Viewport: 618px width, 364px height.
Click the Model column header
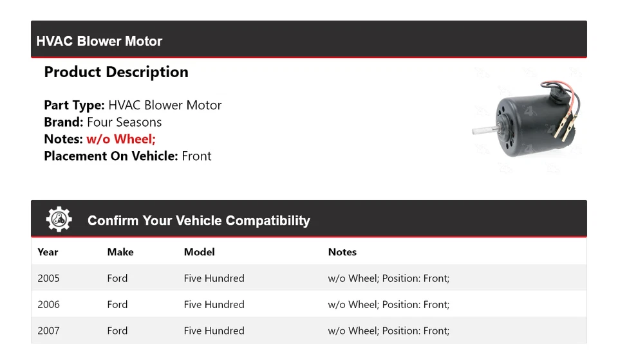click(x=199, y=252)
